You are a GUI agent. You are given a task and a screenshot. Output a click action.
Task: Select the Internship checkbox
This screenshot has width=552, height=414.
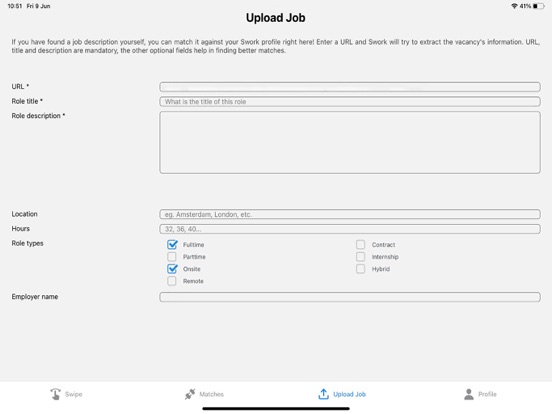(x=360, y=257)
